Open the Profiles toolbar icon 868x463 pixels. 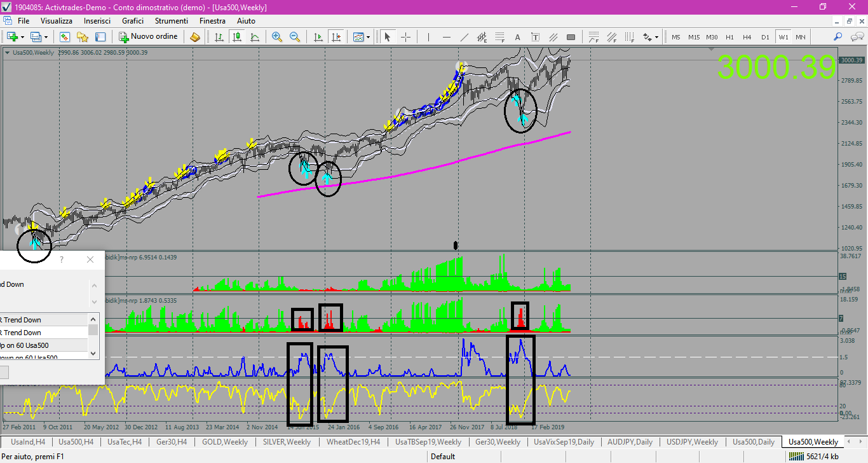pos(36,37)
